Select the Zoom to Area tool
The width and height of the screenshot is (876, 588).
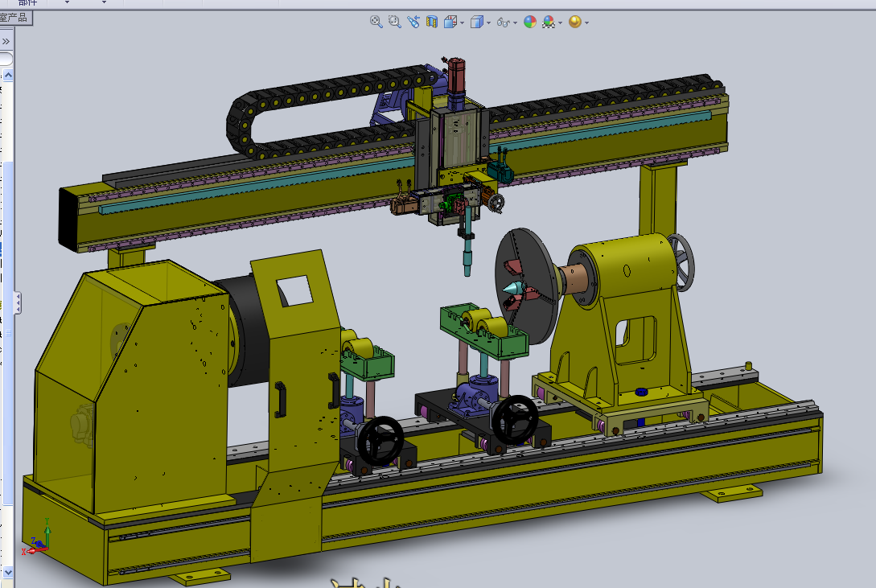point(394,23)
